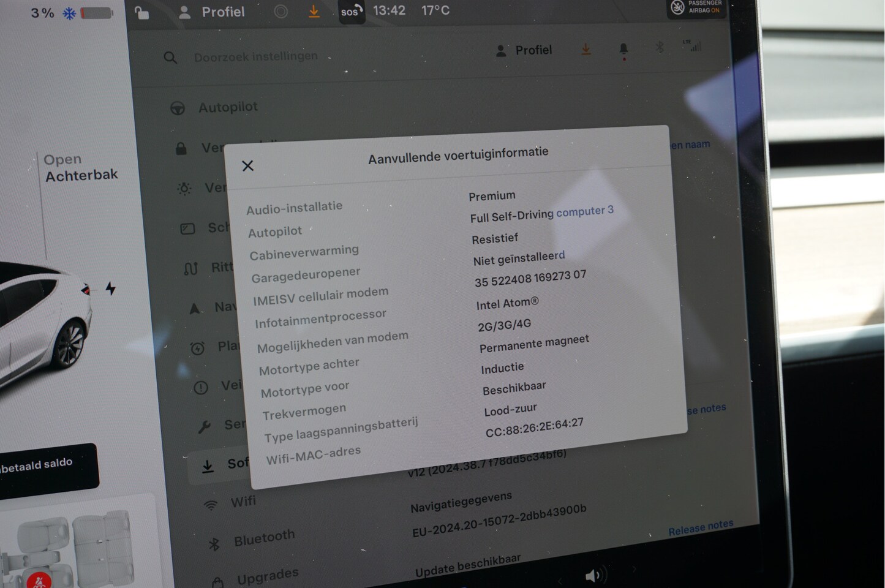This screenshot has height=588, width=885.
Task: Tap the Wifi icon in sidebar
Action: 211,505
